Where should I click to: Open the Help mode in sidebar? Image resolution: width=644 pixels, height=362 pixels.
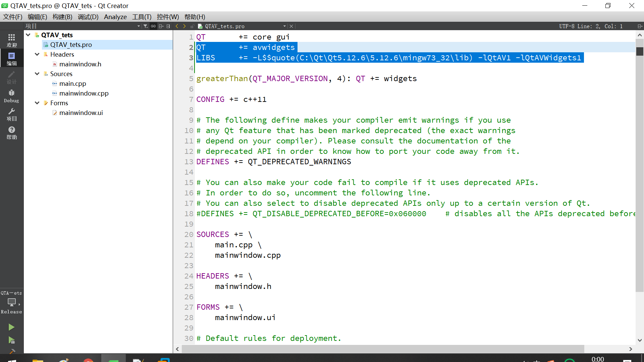click(11, 133)
